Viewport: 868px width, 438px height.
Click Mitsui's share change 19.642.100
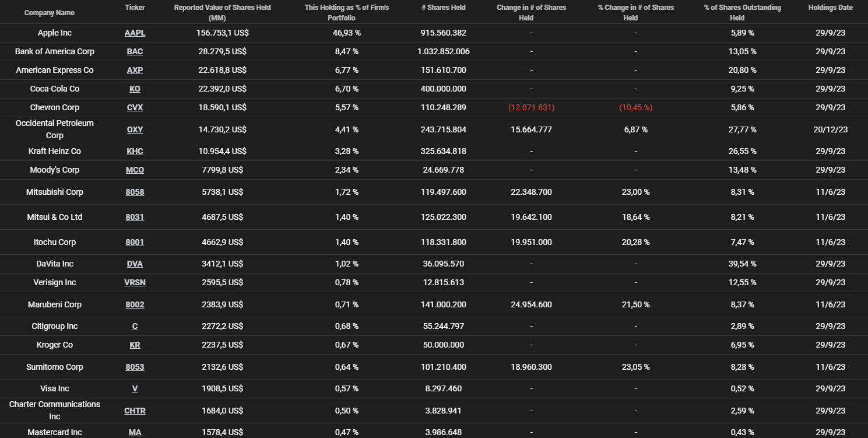[531, 217]
